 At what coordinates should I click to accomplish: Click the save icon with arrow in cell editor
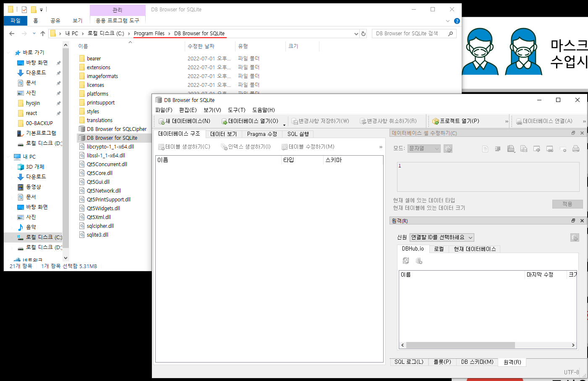pyautogui.click(x=511, y=149)
